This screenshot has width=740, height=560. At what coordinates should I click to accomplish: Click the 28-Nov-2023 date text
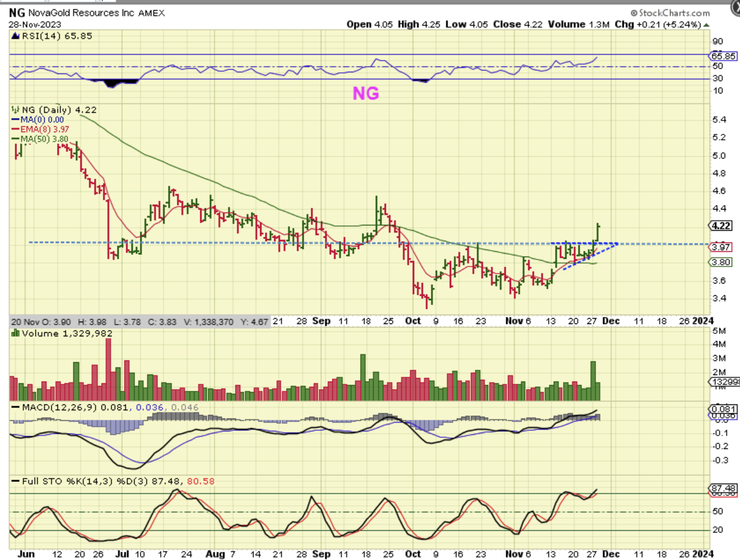click(35, 24)
